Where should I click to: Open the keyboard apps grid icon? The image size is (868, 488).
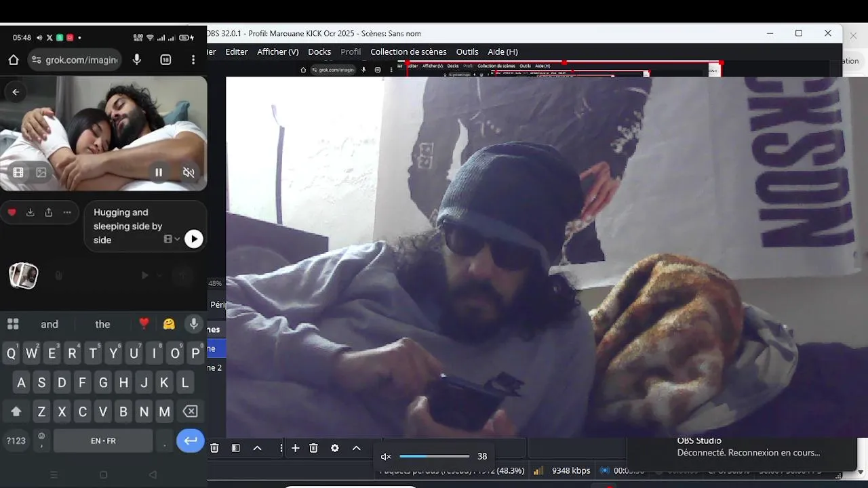coord(13,324)
